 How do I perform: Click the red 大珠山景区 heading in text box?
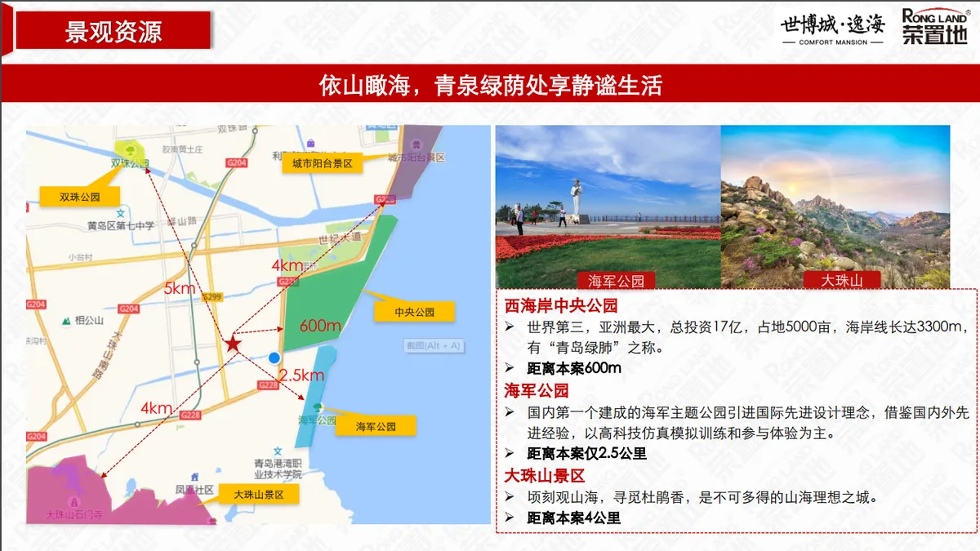tap(544, 475)
